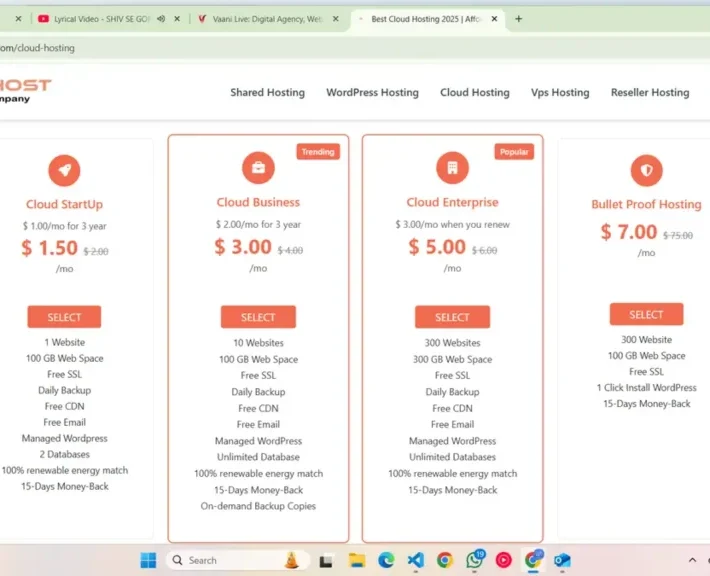The width and height of the screenshot is (710, 576).
Task: Click the Bullet Proof Hosting shield icon
Action: click(647, 170)
